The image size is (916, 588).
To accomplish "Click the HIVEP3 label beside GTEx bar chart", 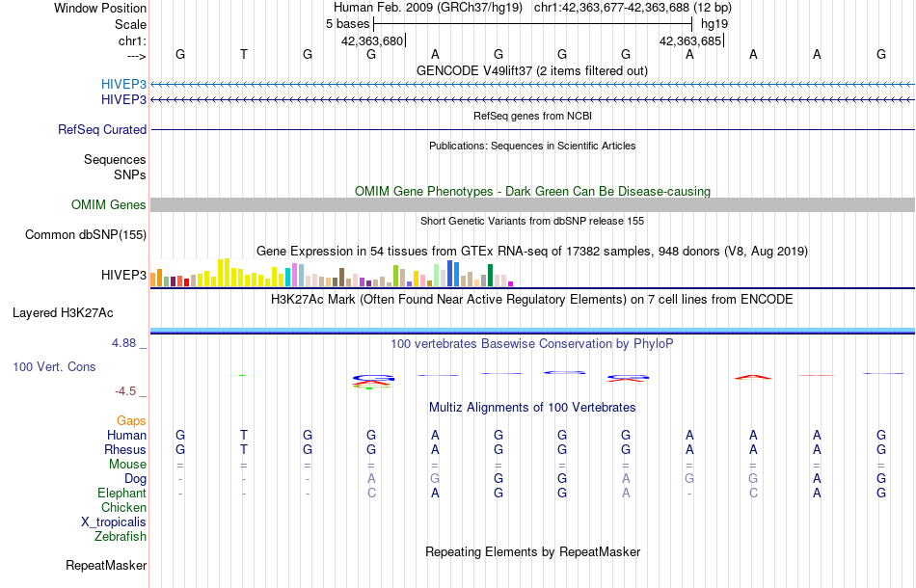I will (123, 275).
